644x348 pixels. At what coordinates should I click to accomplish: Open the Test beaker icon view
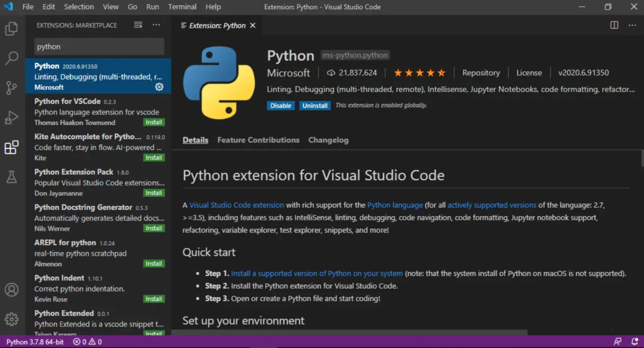(x=11, y=177)
